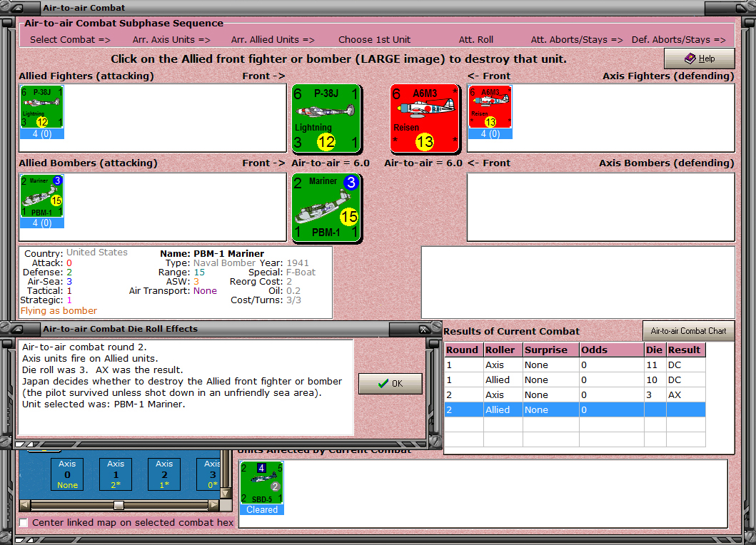Click the Surprise column header

click(551, 350)
